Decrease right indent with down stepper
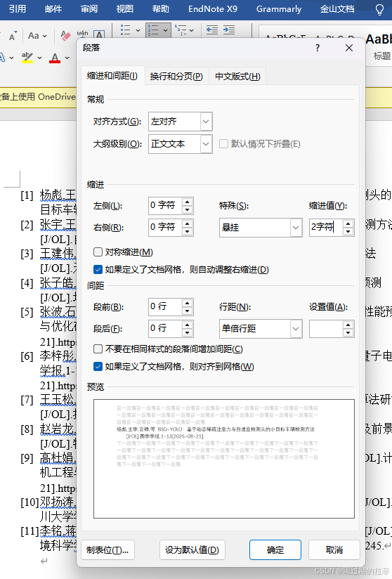Image resolution: width=392 pixels, height=579 pixels. 188,231
